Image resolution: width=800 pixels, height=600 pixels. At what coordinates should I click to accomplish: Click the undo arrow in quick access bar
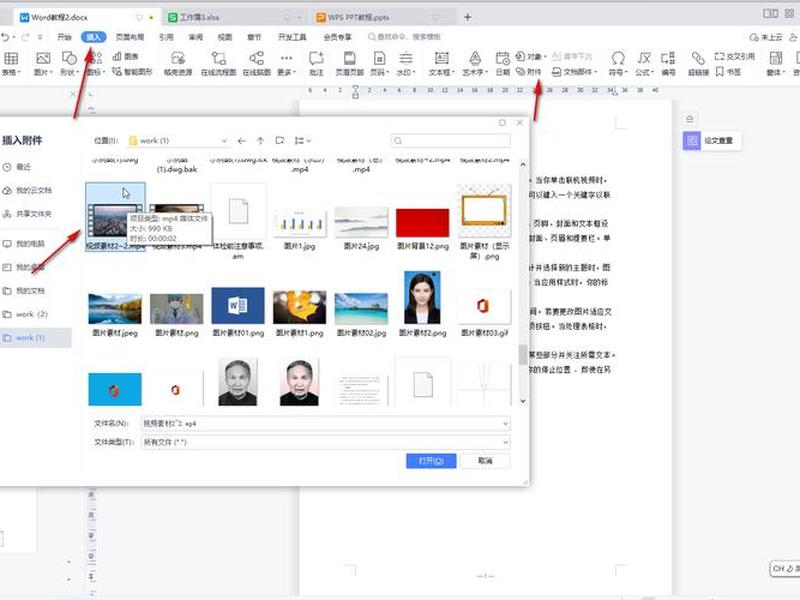pyautogui.click(x=5, y=37)
